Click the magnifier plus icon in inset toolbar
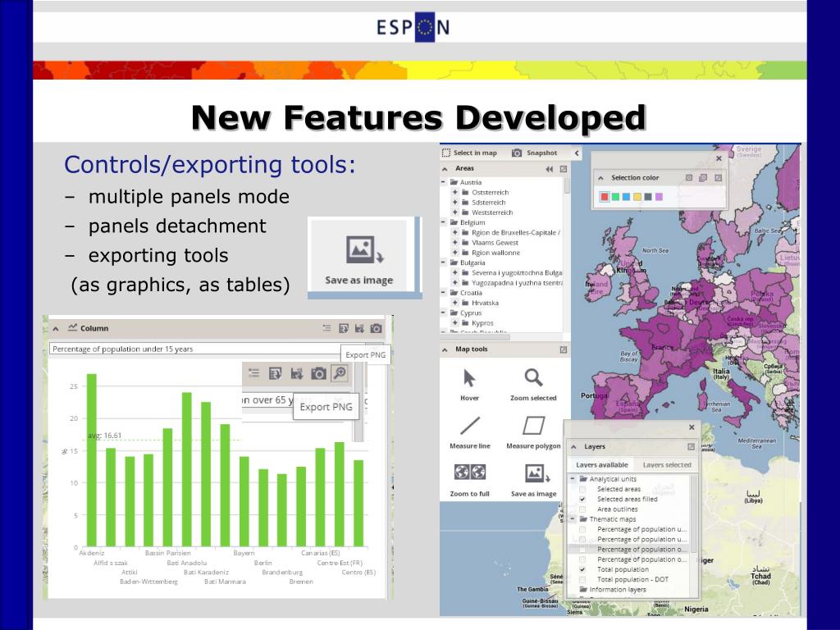 [x=340, y=373]
